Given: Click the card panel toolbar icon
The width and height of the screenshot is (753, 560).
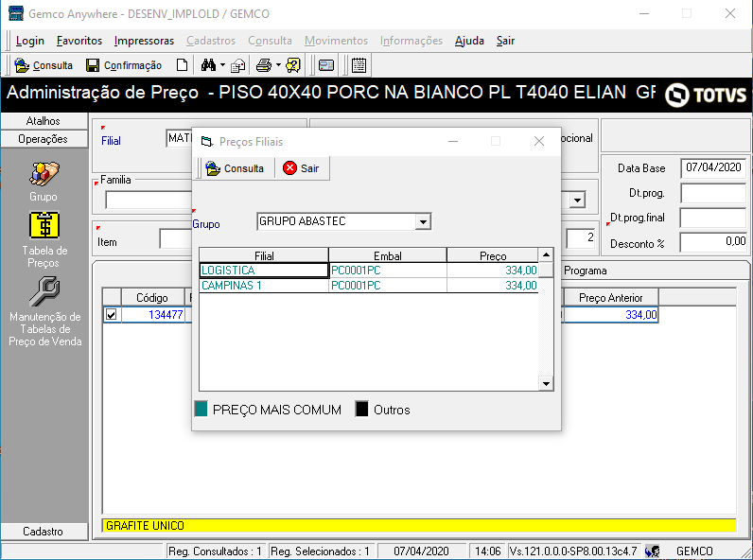Looking at the screenshot, I should [x=326, y=65].
